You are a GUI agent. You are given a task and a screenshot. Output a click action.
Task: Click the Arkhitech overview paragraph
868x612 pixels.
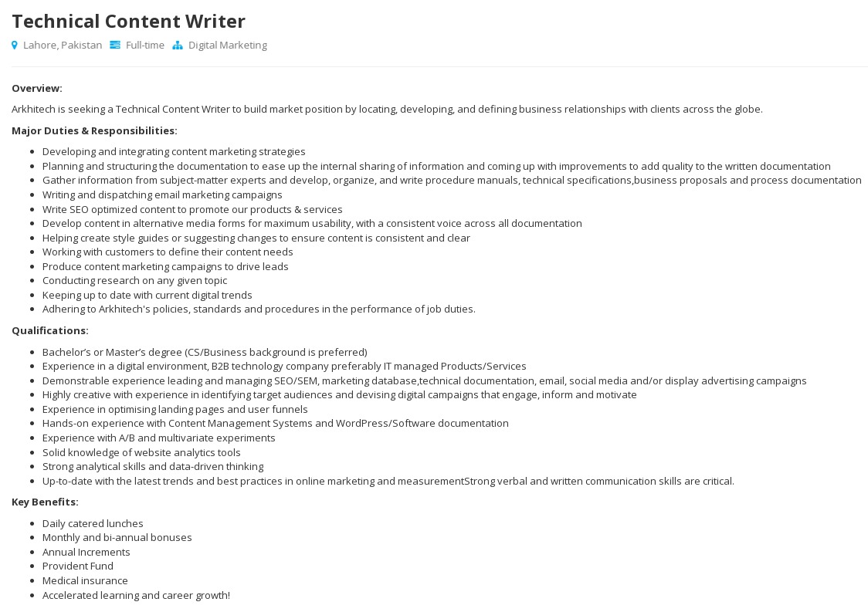point(387,110)
